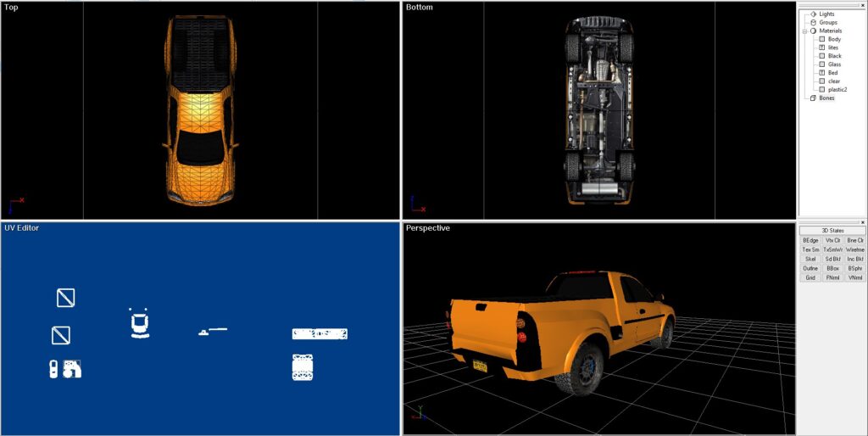Toggle the BEdge display state
The width and height of the screenshot is (868, 436).
tap(810, 240)
